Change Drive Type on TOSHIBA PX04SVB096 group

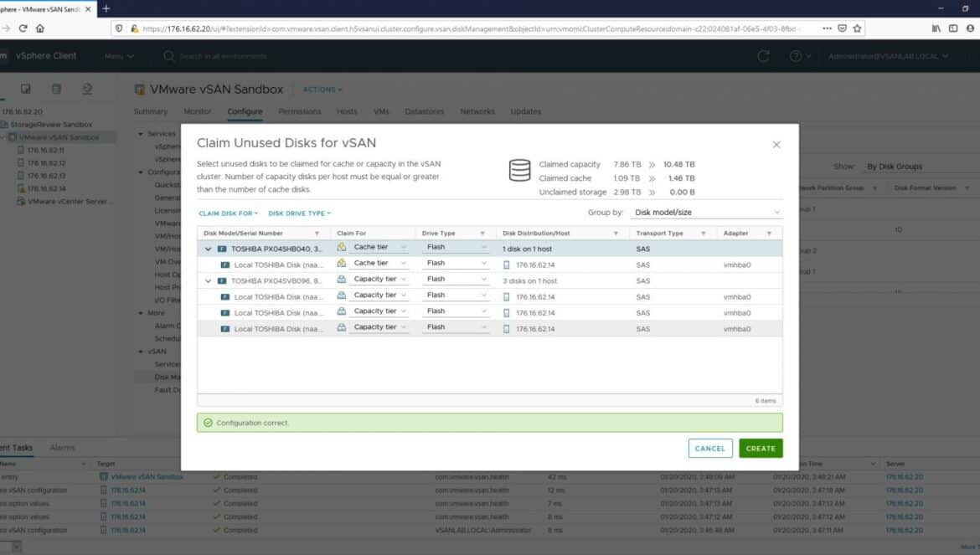(x=456, y=279)
